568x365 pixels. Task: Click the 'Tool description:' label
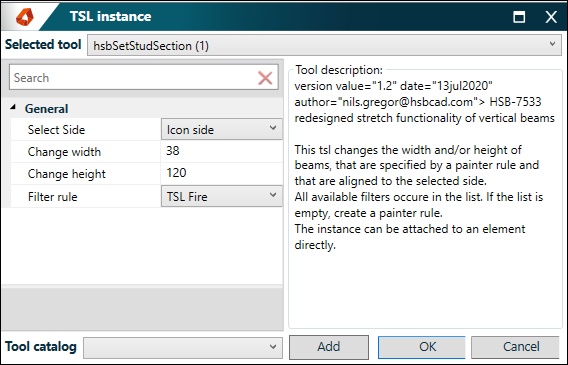pos(339,70)
